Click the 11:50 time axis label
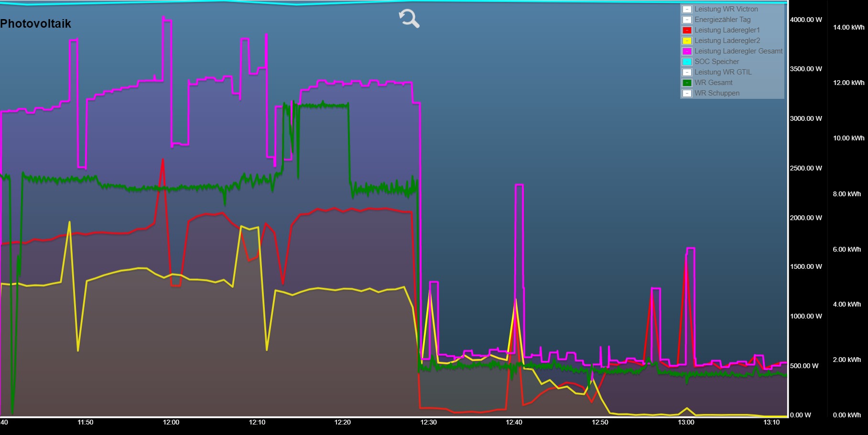The height and width of the screenshot is (435, 868). (x=86, y=422)
